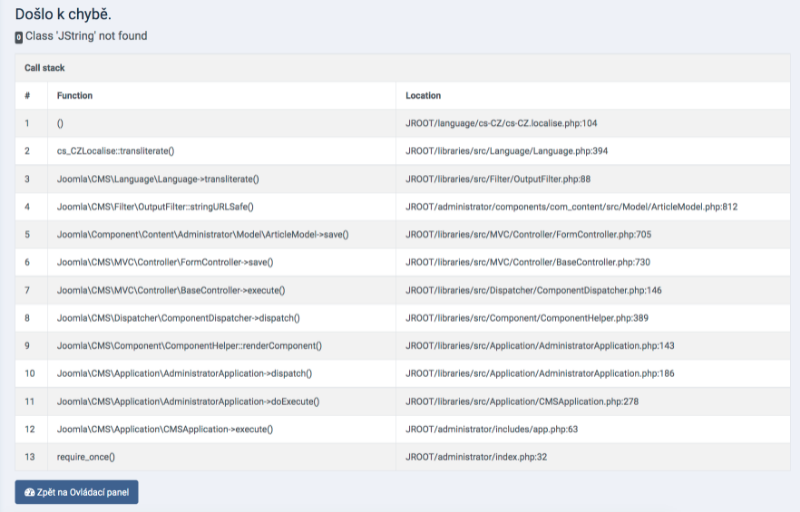Click the Function column header
Screen dimensions: 800x512
click(x=75, y=96)
